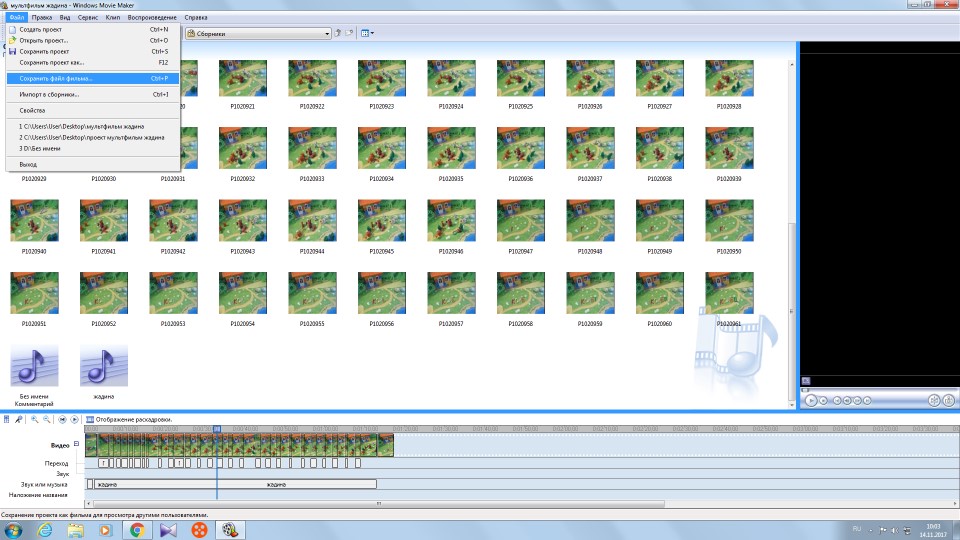
Task: Click the timeline horizontal scrollbar right arrow
Action: [956, 503]
